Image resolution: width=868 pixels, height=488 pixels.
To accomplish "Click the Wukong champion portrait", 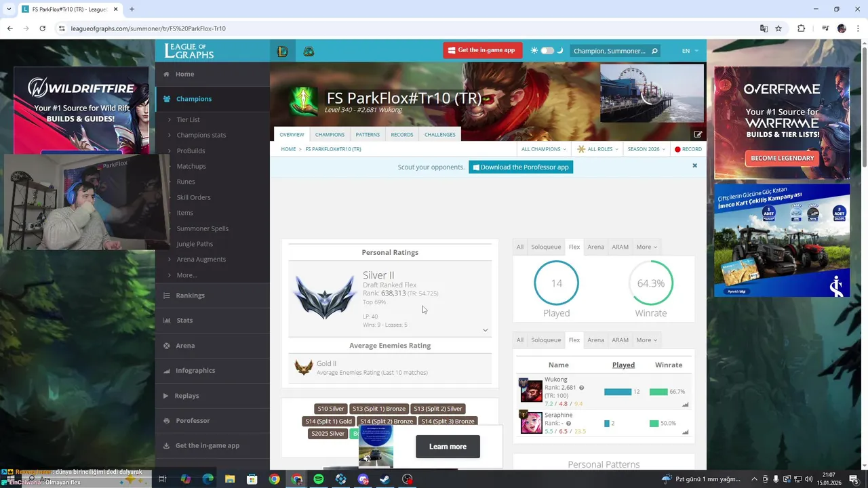I will click(531, 390).
